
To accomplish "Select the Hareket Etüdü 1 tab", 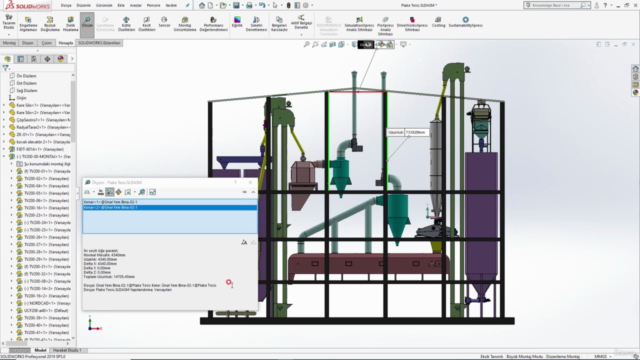I will tap(67, 350).
